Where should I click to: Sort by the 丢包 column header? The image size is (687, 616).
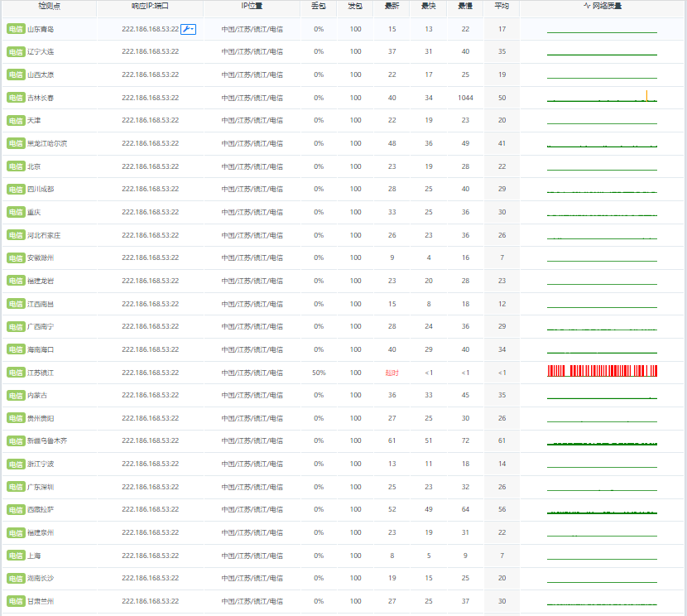point(316,7)
